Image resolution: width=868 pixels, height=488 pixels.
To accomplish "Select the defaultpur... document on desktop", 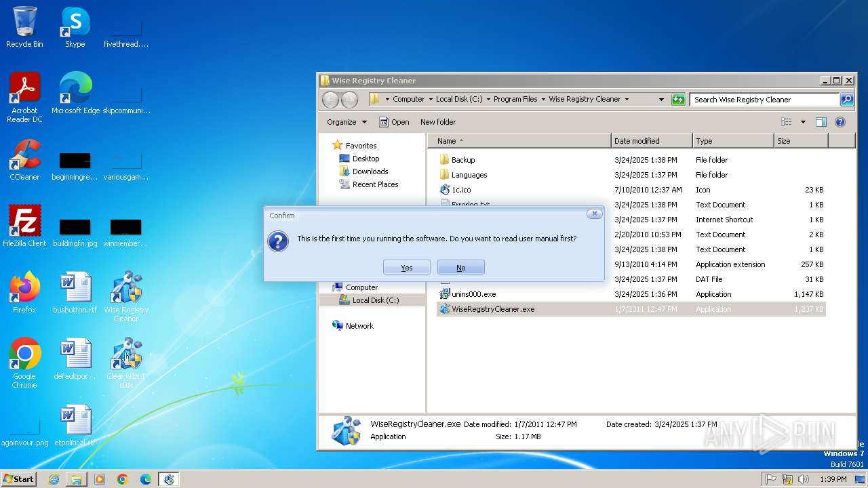I will 75,359.
